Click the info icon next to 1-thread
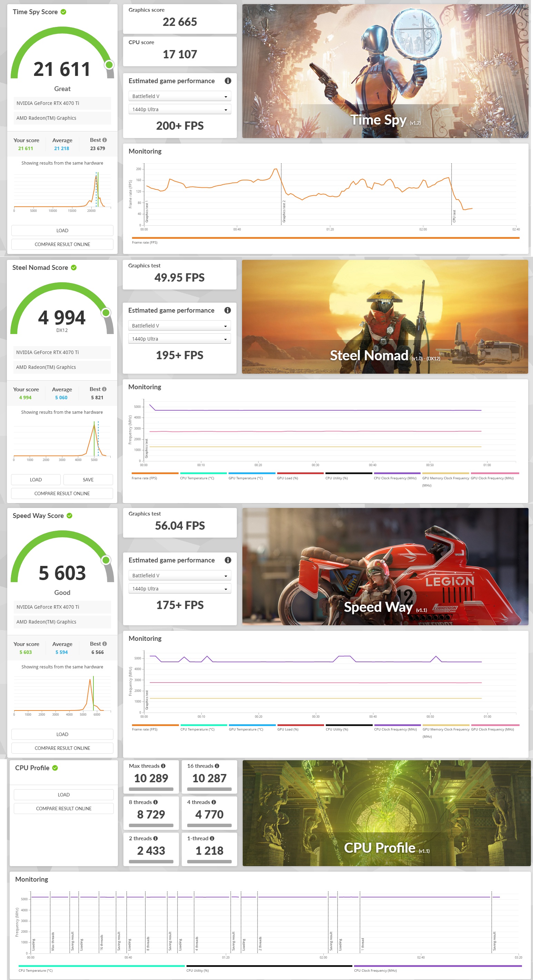 click(212, 838)
